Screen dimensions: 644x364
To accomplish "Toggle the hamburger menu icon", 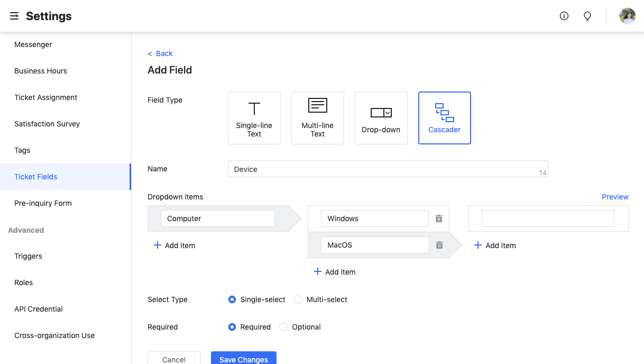I will pyautogui.click(x=14, y=16).
